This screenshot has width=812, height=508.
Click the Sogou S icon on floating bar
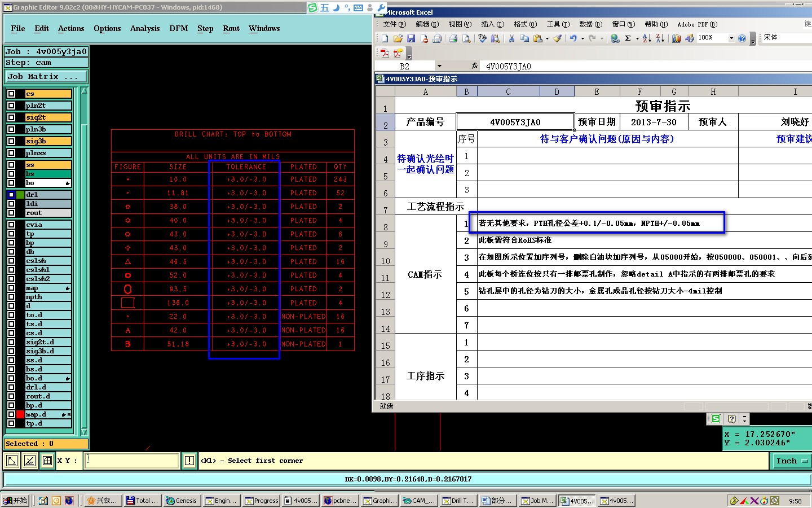coord(716,419)
